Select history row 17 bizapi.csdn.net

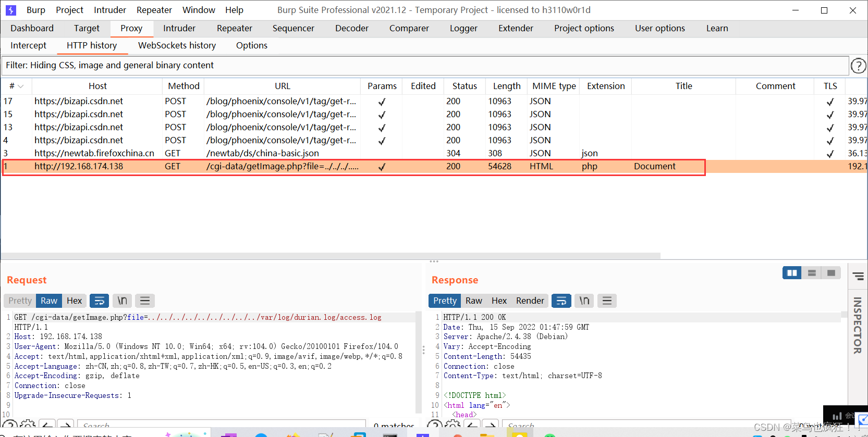click(x=434, y=101)
